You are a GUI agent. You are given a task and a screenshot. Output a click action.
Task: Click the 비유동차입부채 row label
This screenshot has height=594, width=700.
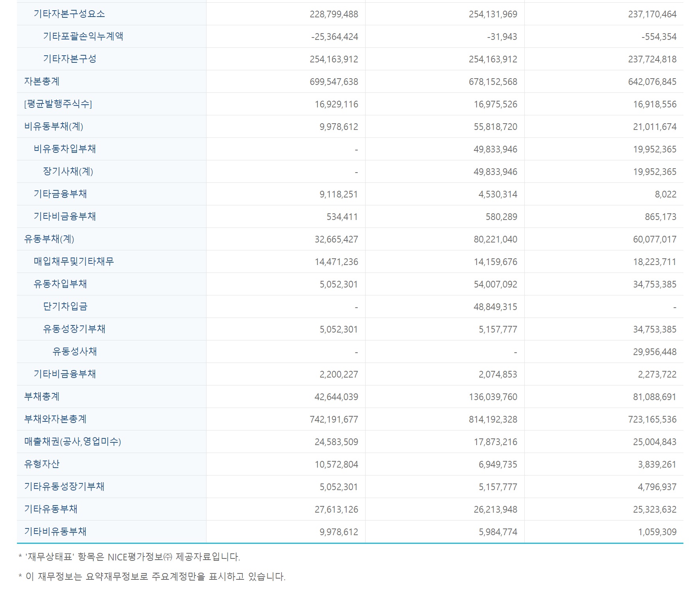pyautogui.click(x=65, y=149)
